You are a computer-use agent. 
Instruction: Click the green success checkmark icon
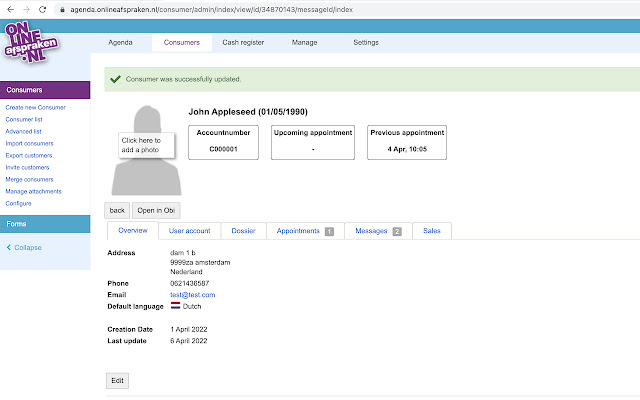pos(116,79)
